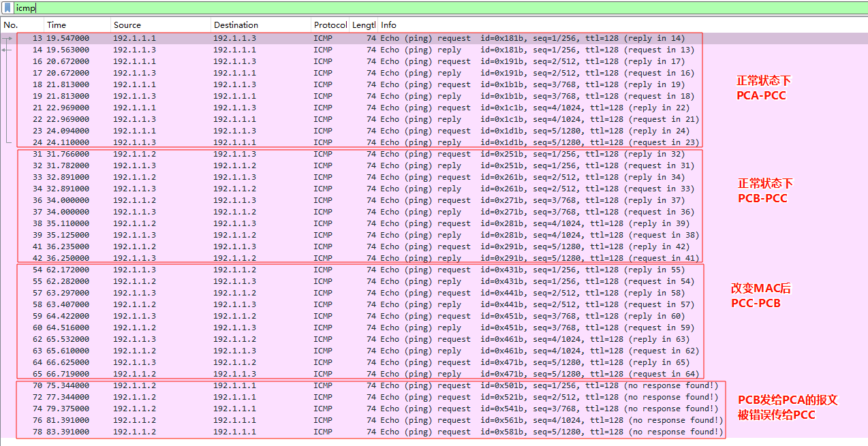Select packet 70 with no response found

[341, 385]
